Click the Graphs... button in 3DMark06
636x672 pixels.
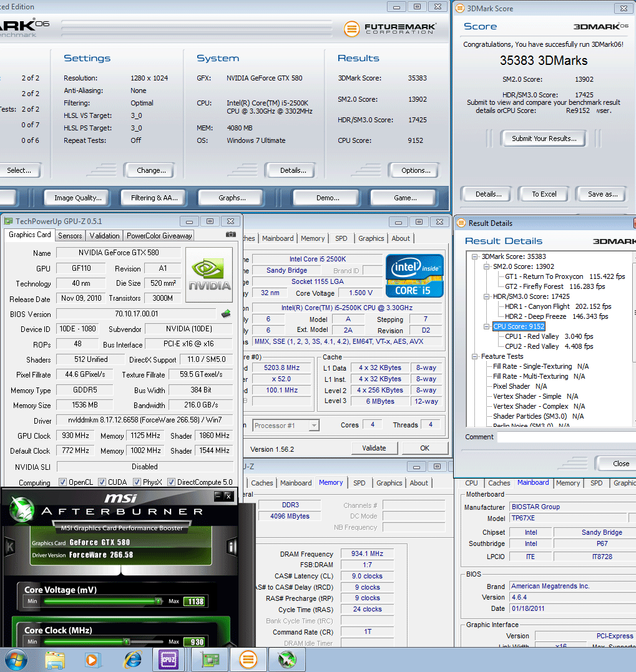232,198
